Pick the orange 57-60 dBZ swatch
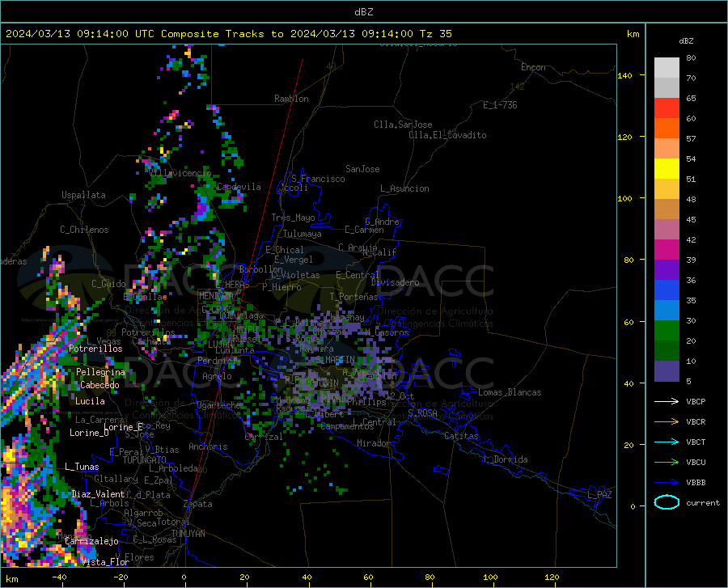Viewport: 728px width, 588px height. tap(667, 129)
